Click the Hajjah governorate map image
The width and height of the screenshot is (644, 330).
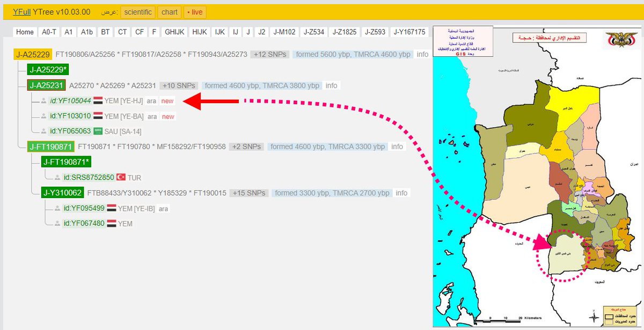537,175
